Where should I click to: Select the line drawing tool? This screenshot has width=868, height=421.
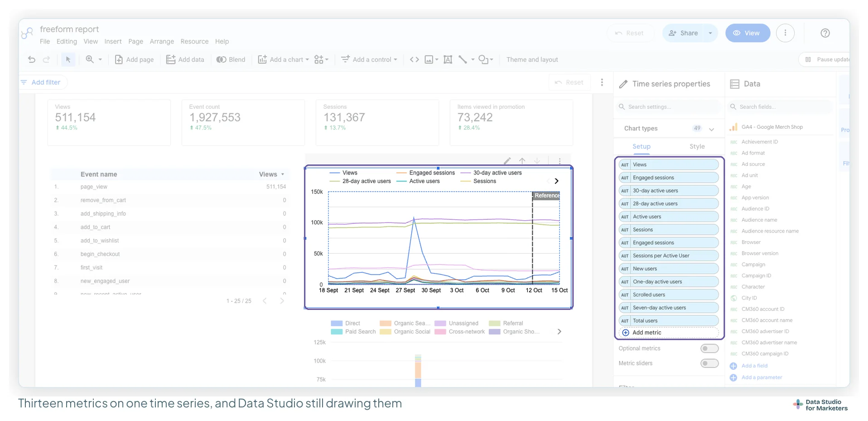pyautogui.click(x=463, y=59)
